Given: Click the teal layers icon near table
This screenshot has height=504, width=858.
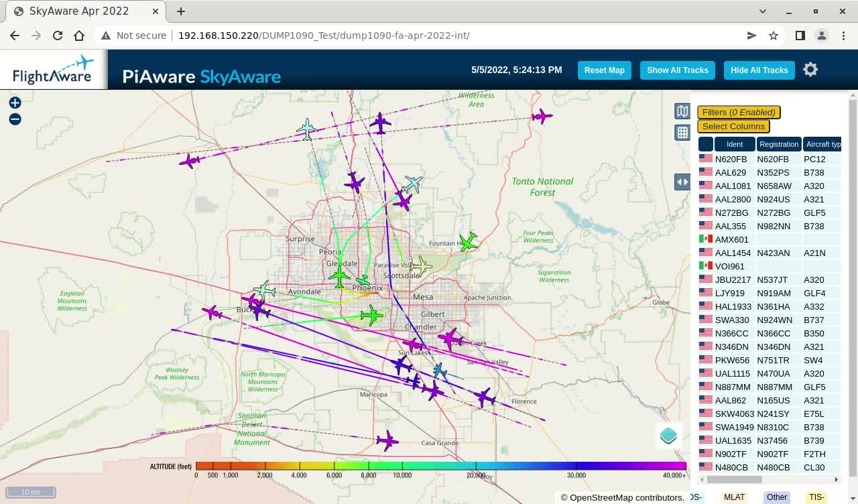Looking at the screenshot, I should 668,436.
